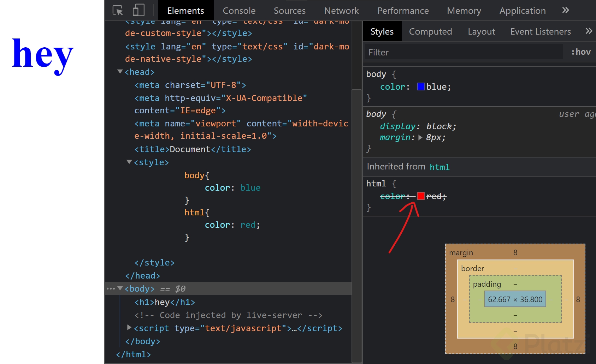Viewport: 596px width, 364px height.
Task: Open the Sources tab
Action: pos(290,11)
